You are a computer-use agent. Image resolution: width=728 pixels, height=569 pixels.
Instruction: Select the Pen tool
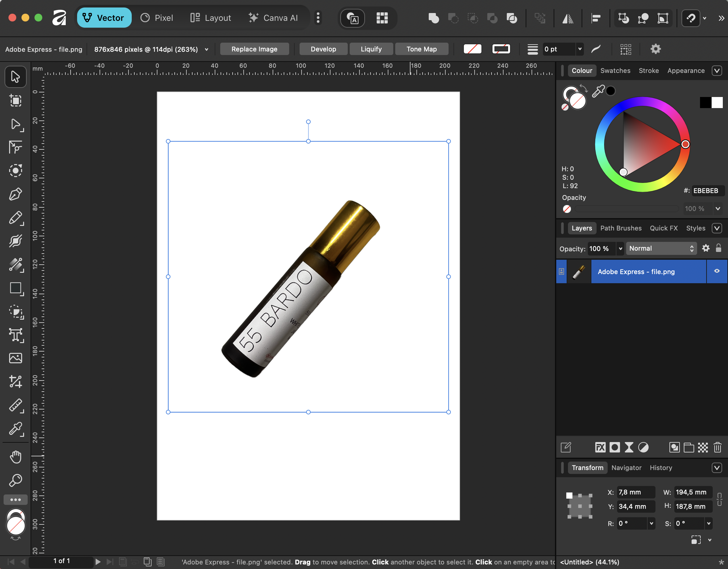click(x=15, y=194)
